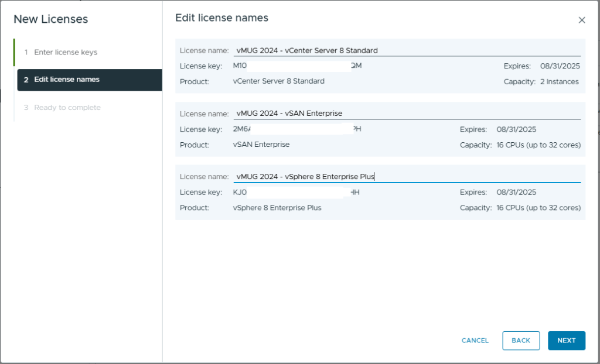Focus the vSAN Enterprise license name field
The width and height of the screenshot is (600, 364).
pos(407,114)
